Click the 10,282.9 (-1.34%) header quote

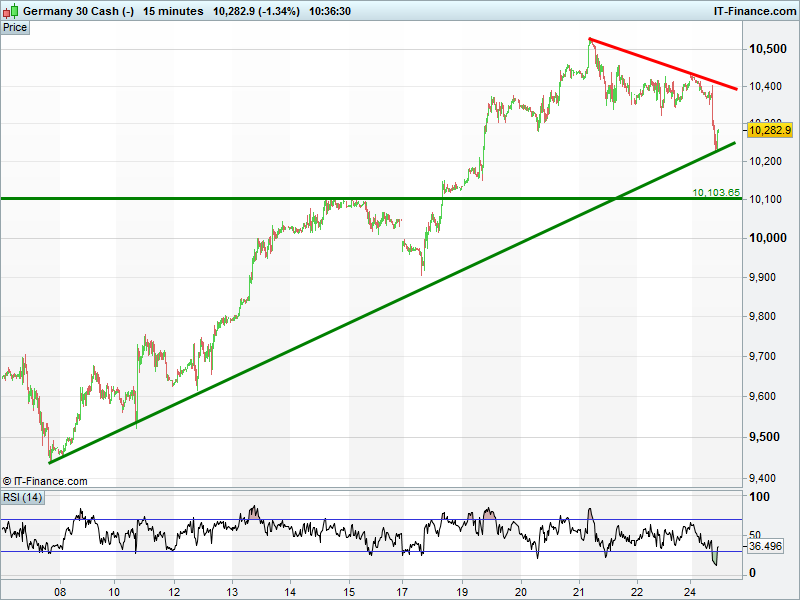256,11
